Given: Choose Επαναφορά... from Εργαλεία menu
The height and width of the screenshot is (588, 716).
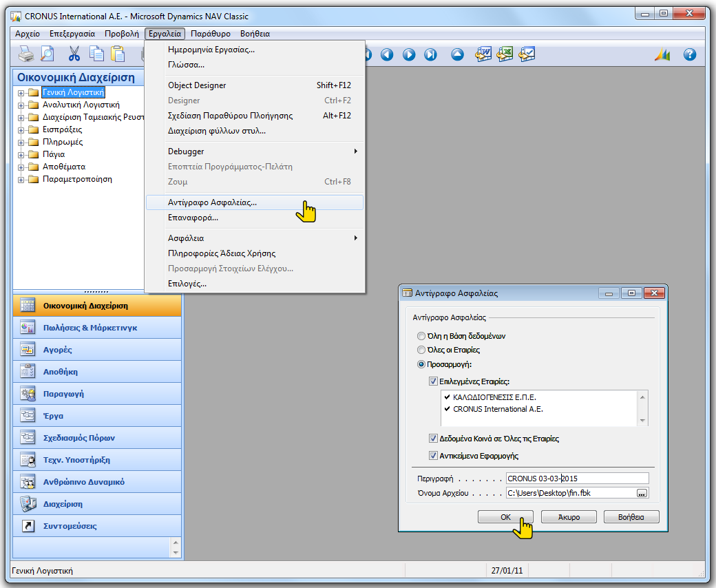Looking at the screenshot, I should click(x=255, y=218).
